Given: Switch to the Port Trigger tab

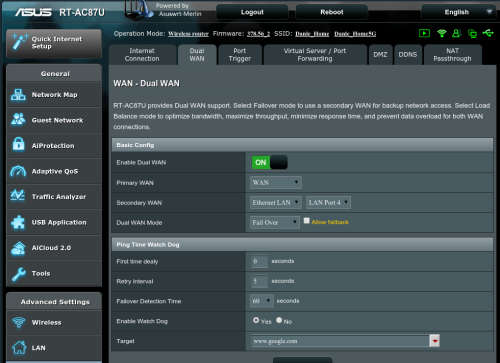Looking at the screenshot, I should point(240,55).
